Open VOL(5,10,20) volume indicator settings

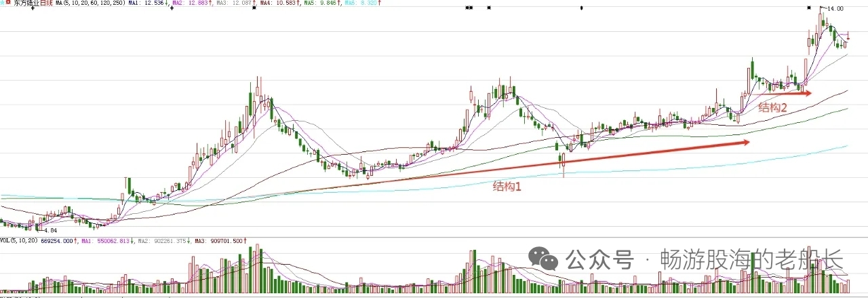click(20, 240)
